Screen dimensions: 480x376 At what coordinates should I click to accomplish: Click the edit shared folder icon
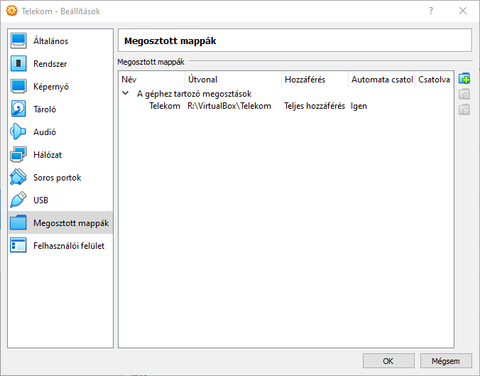tap(464, 94)
